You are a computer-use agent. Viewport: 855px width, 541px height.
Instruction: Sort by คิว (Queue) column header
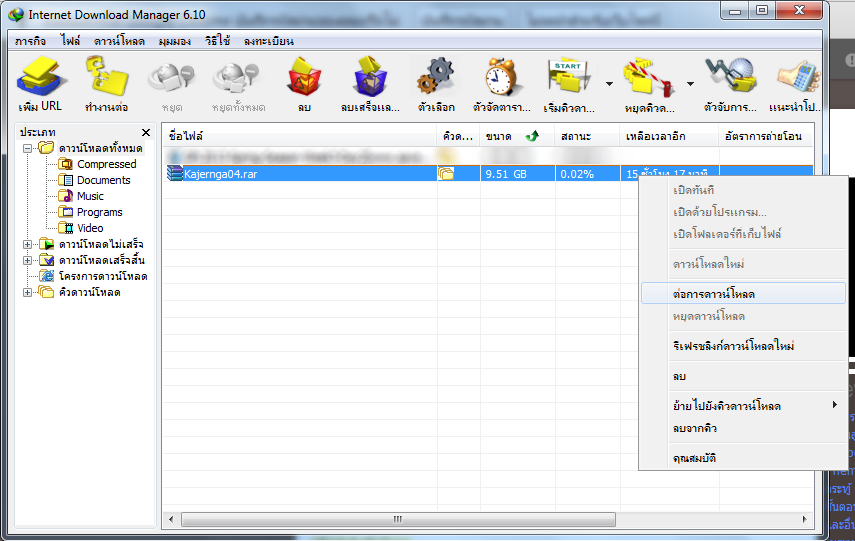[459, 136]
